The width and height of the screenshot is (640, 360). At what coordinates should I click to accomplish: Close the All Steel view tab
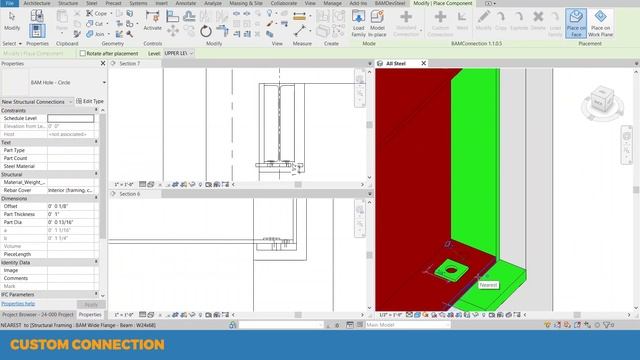[x=424, y=63]
